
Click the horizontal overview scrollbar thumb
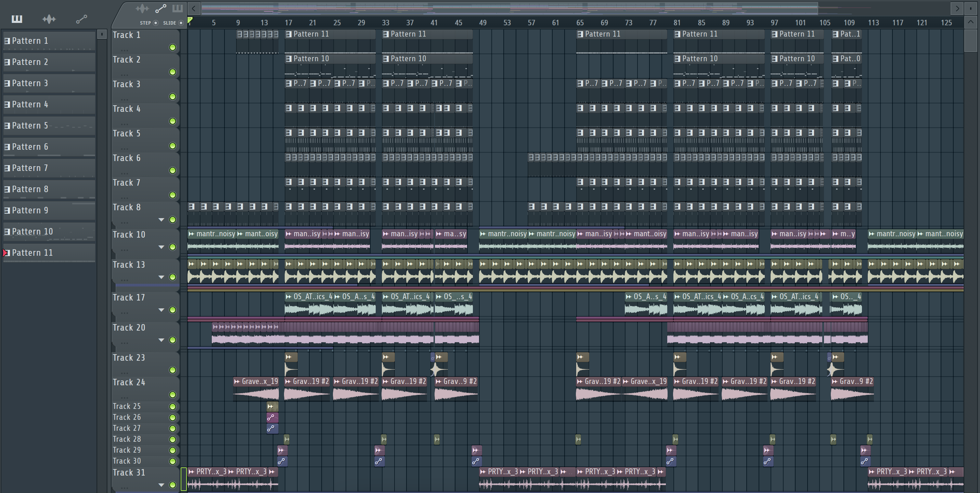(510, 8)
